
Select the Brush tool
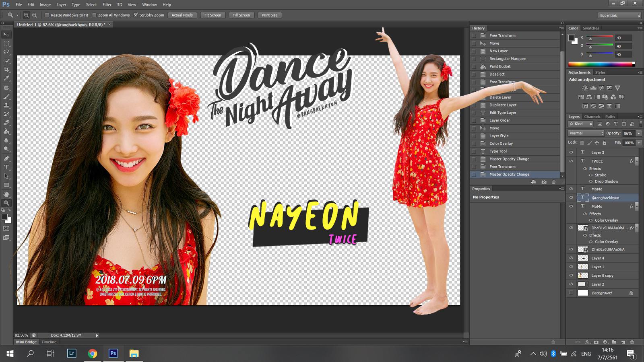(x=6, y=97)
